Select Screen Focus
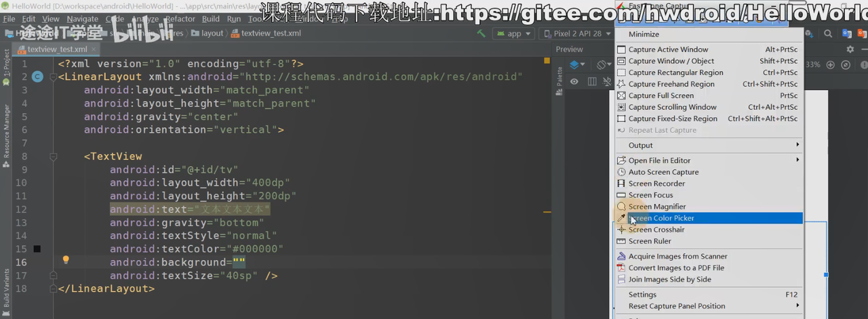 coord(709,195)
